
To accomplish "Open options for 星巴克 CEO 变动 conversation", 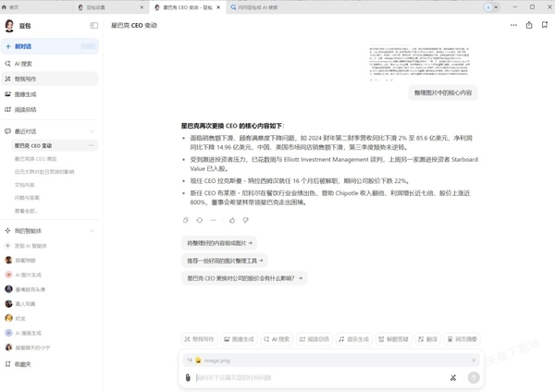I will point(91,145).
